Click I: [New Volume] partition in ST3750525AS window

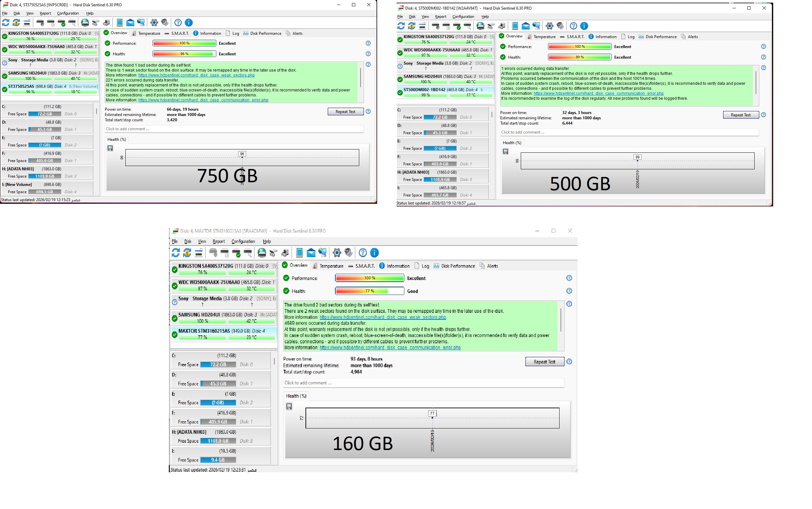(x=47, y=188)
